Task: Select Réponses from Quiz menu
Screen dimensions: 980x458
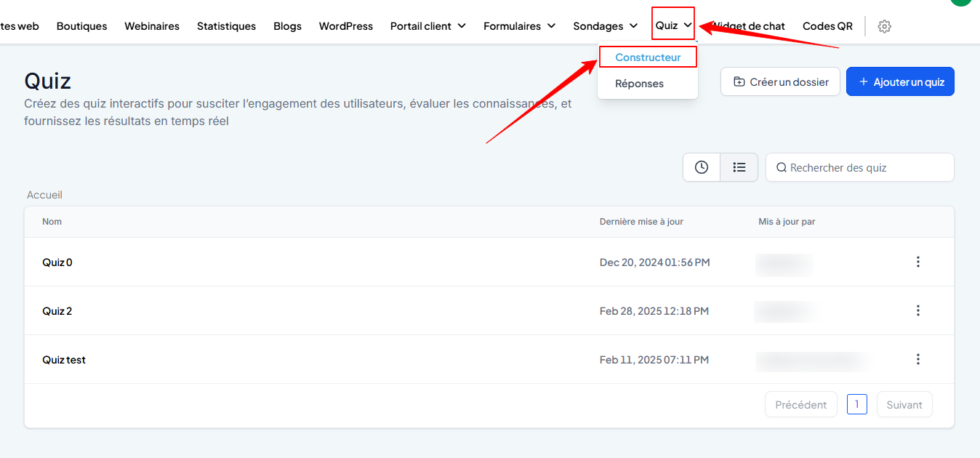Action: point(640,84)
